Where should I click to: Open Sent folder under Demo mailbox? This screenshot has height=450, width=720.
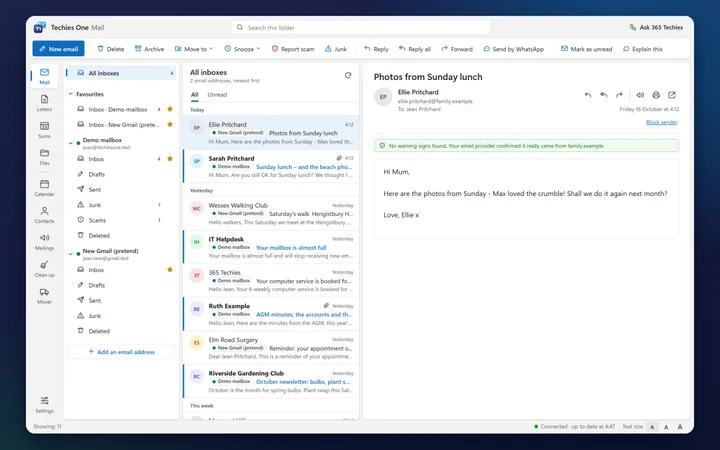[121, 189]
